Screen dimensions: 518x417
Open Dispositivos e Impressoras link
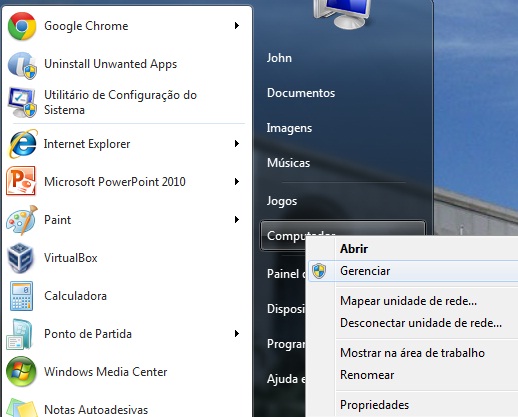click(286, 309)
